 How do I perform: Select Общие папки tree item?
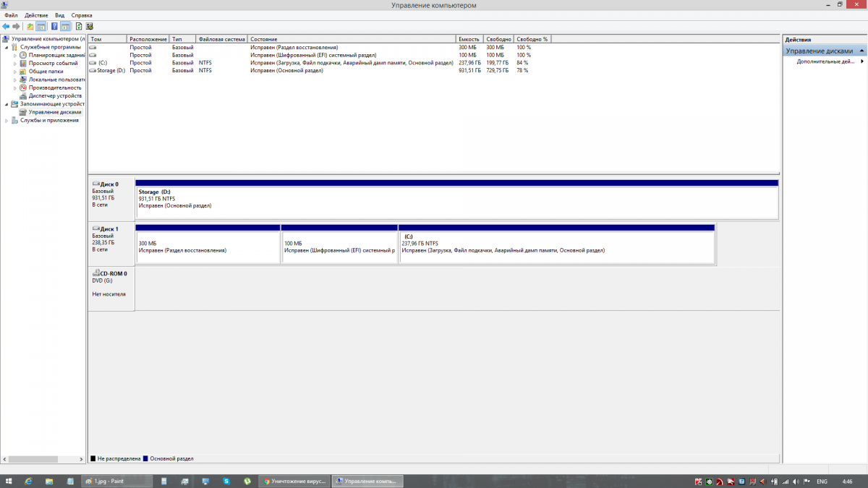click(x=41, y=72)
